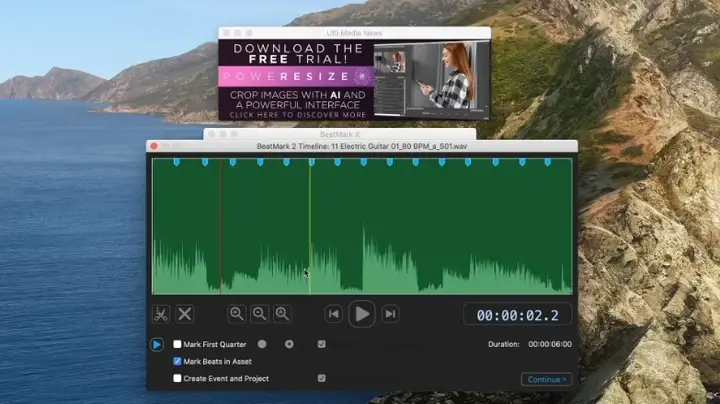This screenshot has width=720, height=404.
Task: Click the Ulti.Media News window title
Action: point(354,33)
